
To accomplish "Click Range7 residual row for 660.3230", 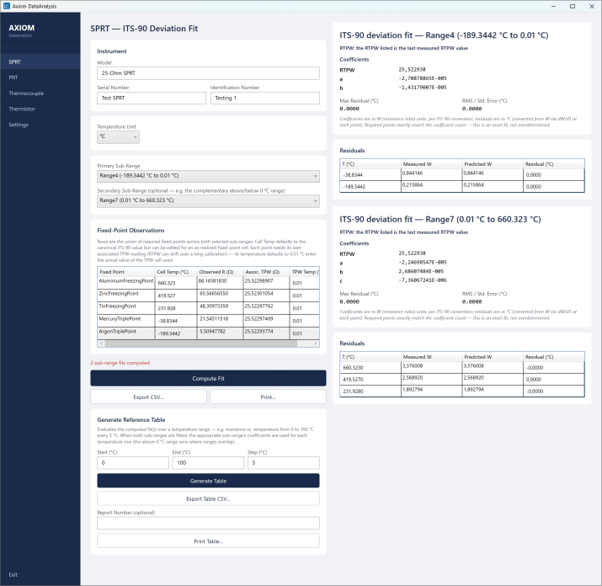I will coord(462,367).
